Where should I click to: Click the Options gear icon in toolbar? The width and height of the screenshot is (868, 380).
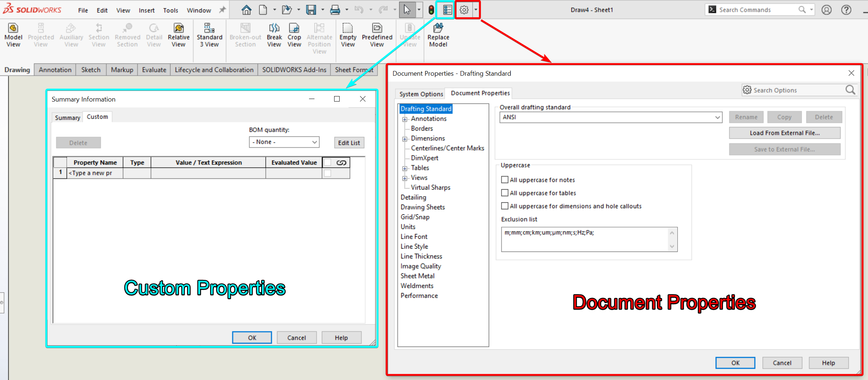[x=464, y=10]
